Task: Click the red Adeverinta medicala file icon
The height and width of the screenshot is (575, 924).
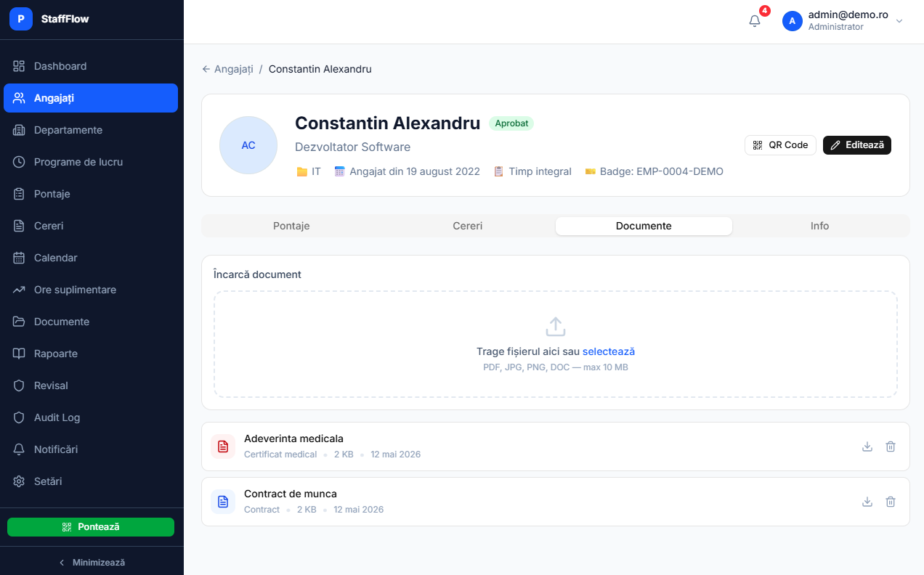Action: (x=223, y=446)
